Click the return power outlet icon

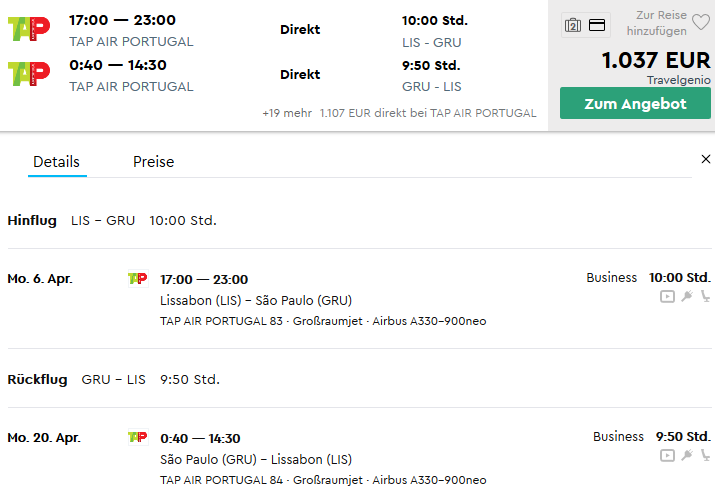tap(687, 455)
